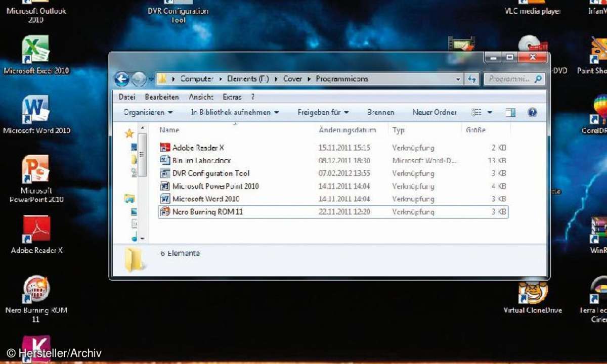This screenshot has height=364, width=607.
Task: Open WinRAR desktop icon
Action: (x=599, y=230)
